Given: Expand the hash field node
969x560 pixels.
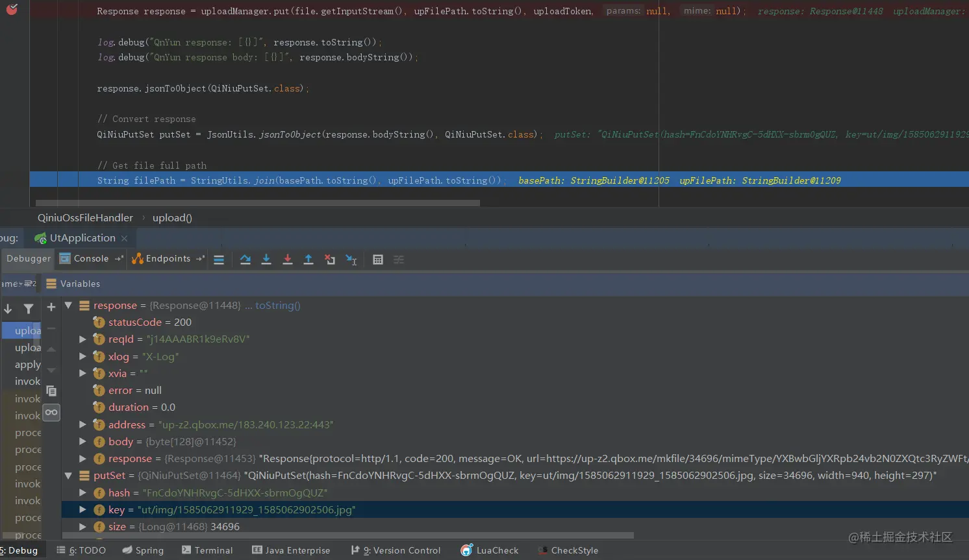Looking at the screenshot, I should (x=82, y=493).
